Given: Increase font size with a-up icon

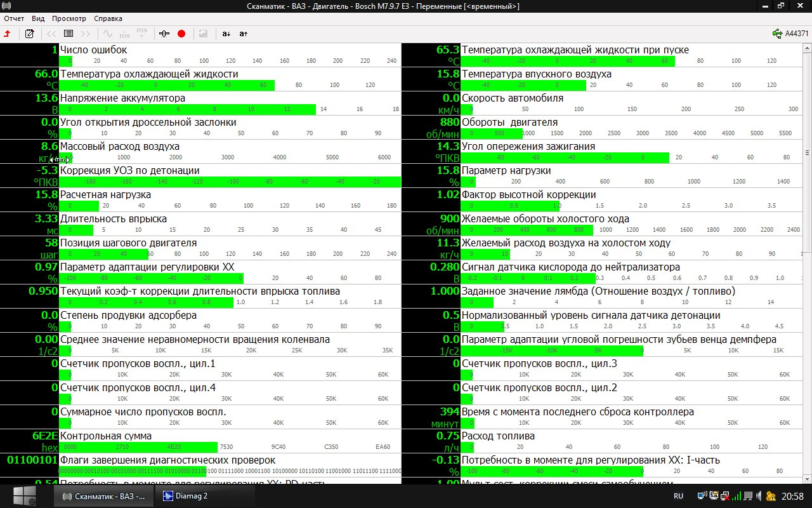Looking at the screenshot, I should [x=244, y=34].
